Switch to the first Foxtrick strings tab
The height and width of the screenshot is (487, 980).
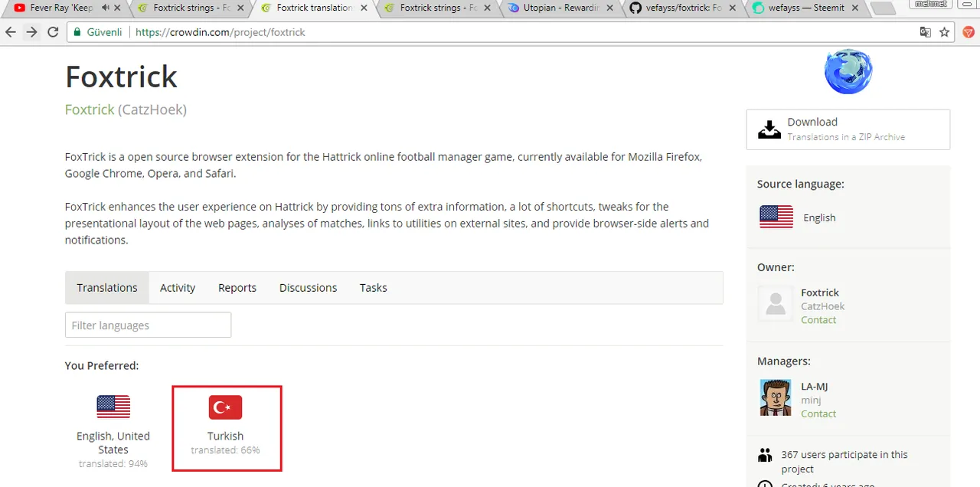(191, 8)
